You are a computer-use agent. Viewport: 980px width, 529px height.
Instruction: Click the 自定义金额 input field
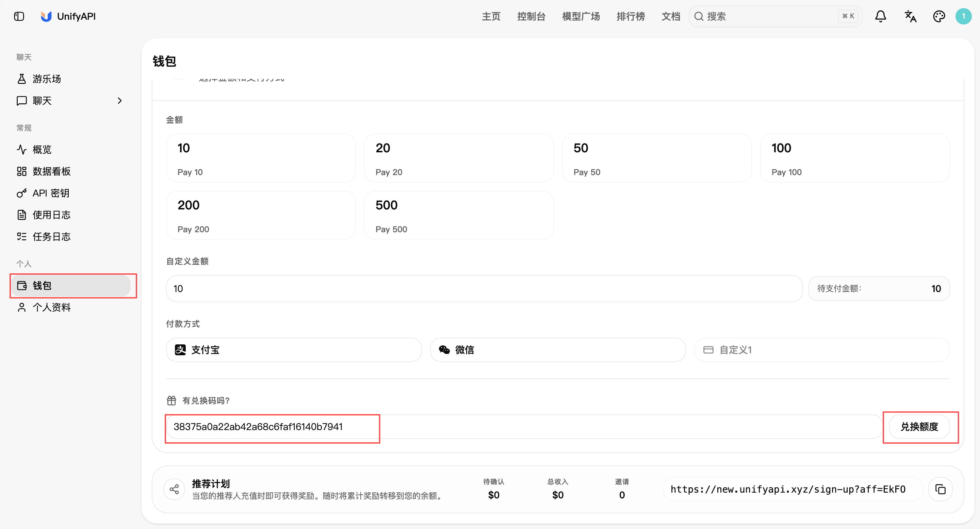[x=484, y=288]
